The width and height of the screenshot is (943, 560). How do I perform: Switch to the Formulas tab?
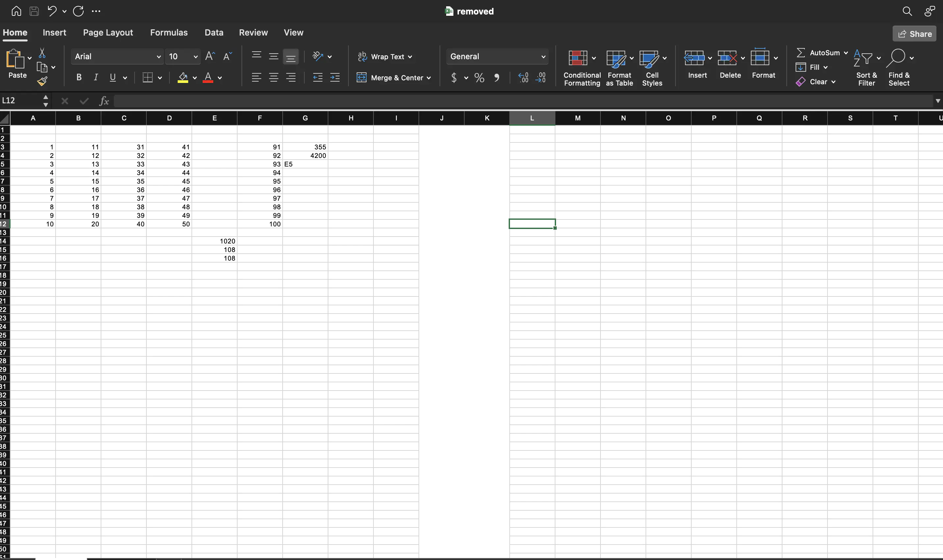click(169, 33)
